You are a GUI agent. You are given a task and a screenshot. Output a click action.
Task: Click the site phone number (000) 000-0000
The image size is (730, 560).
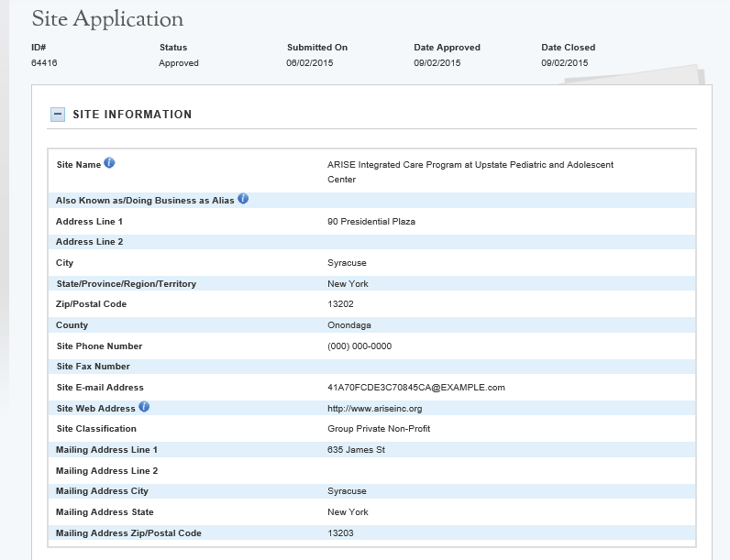tap(359, 346)
